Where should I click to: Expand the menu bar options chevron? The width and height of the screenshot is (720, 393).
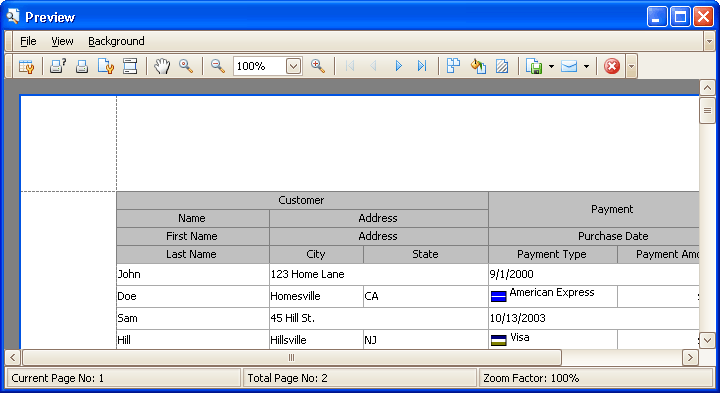point(709,42)
